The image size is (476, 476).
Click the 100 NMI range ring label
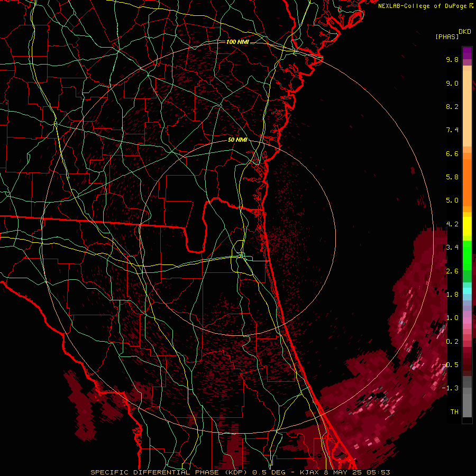coord(237,42)
